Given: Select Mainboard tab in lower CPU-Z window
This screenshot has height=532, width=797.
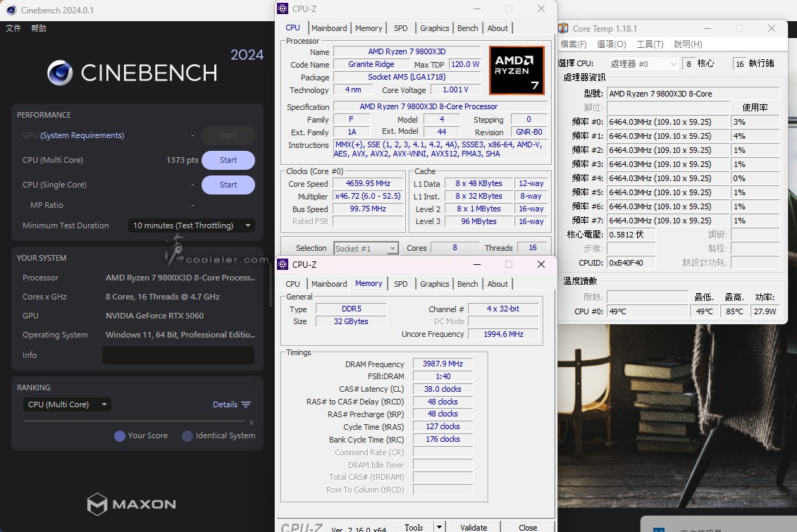Looking at the screenshot, I should (329, 284).
